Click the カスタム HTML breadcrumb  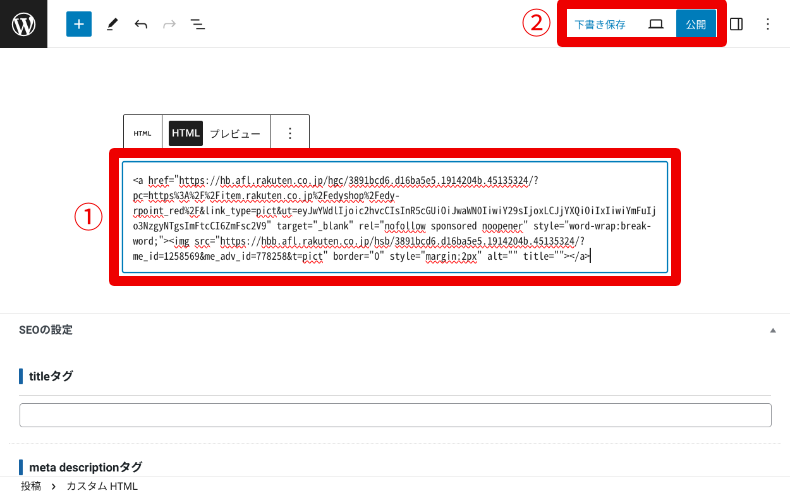[102, 486]
